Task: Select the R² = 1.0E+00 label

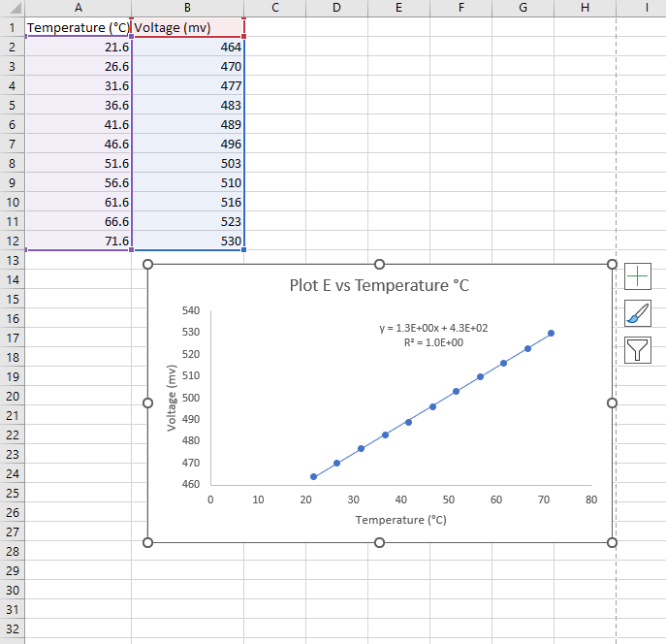Action: point(433,342)
